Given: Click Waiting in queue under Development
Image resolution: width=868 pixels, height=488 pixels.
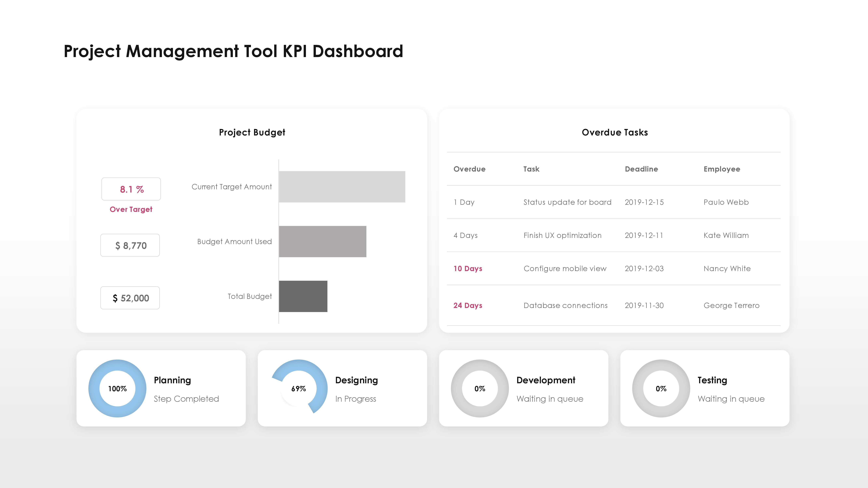Looking at the screenshot, I should (x=550, y=399).
